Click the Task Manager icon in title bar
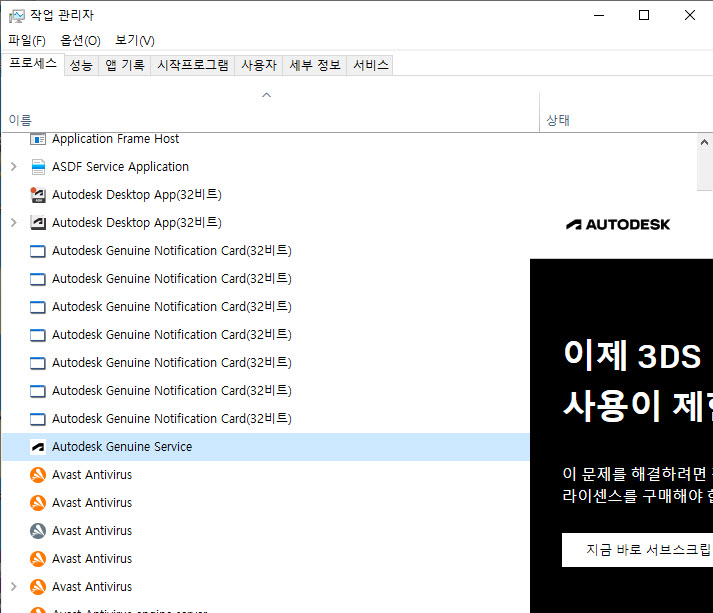 (x=17, y=16)
